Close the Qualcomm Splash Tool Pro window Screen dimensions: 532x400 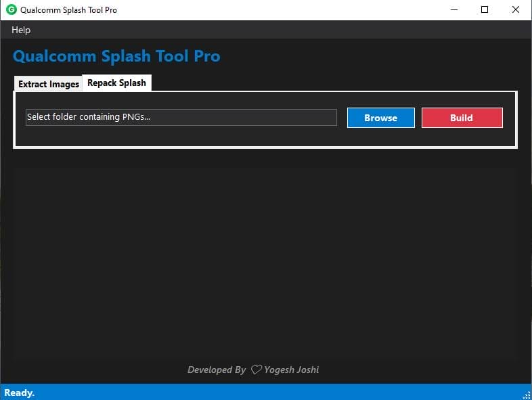(x=515, y=9)
